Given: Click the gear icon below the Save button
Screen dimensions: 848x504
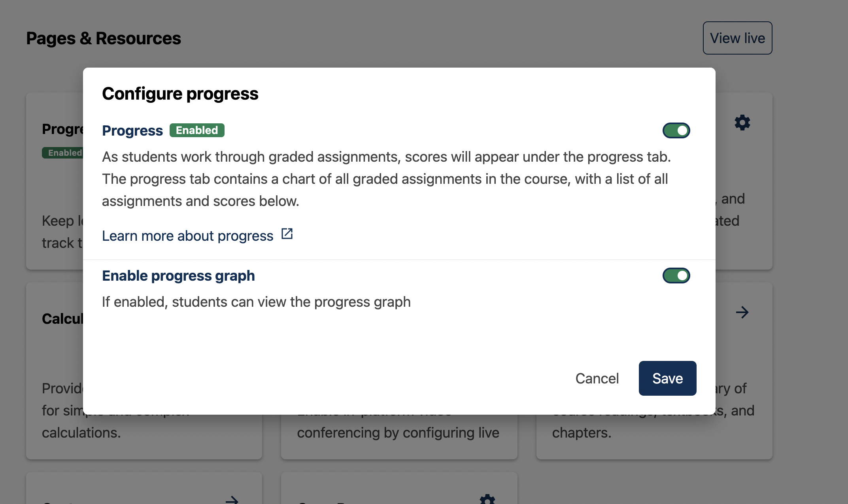Looking at the screenshot, I should pyautogui.click(x=487, y=499).
